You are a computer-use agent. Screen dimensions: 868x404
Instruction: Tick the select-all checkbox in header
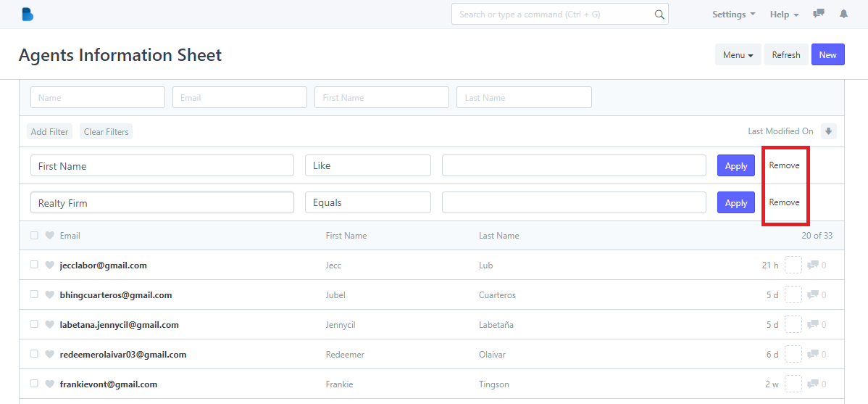point(34,236)
